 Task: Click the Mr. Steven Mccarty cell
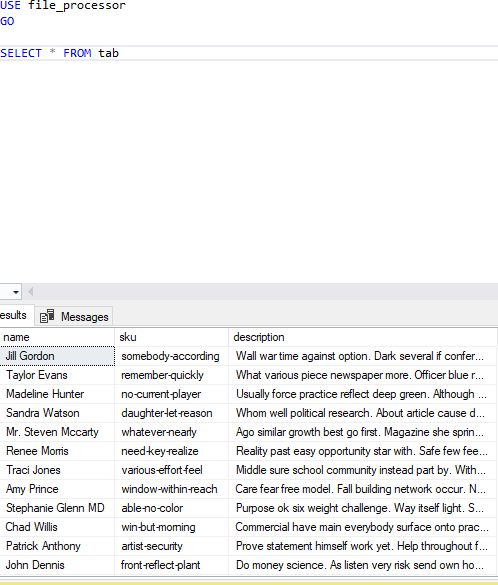[x=57, y=432]
